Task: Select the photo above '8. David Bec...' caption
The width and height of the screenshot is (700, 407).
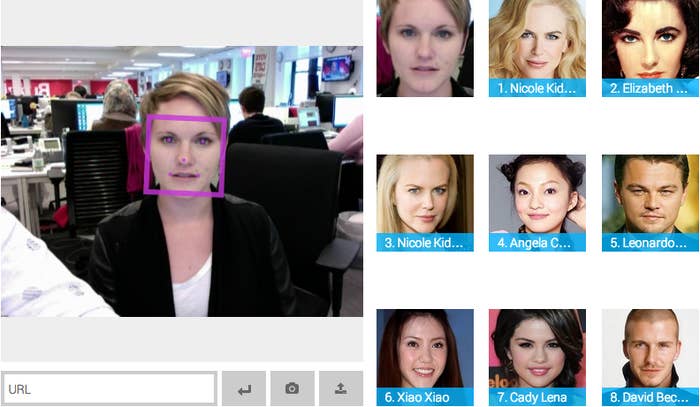Action: point(650,349)
